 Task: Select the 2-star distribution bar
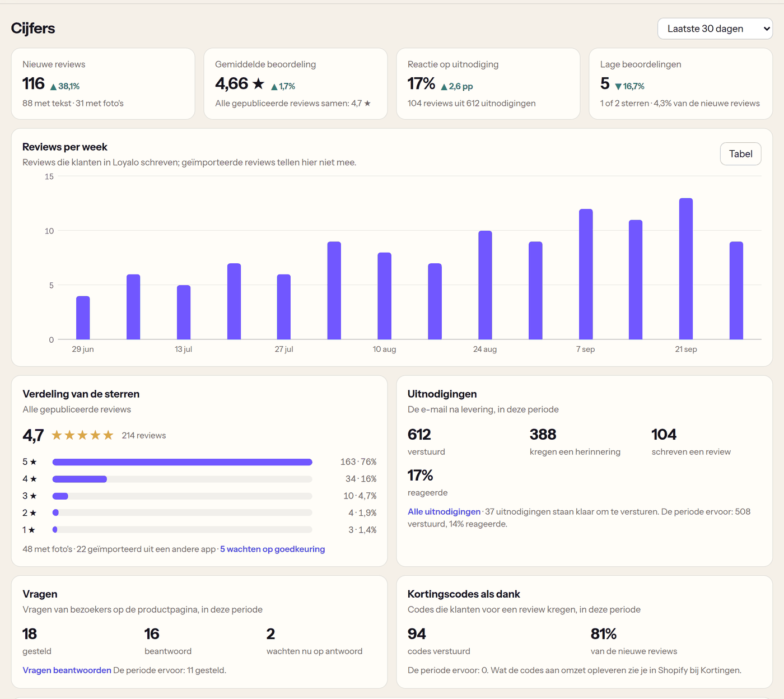tap(182, 512)
